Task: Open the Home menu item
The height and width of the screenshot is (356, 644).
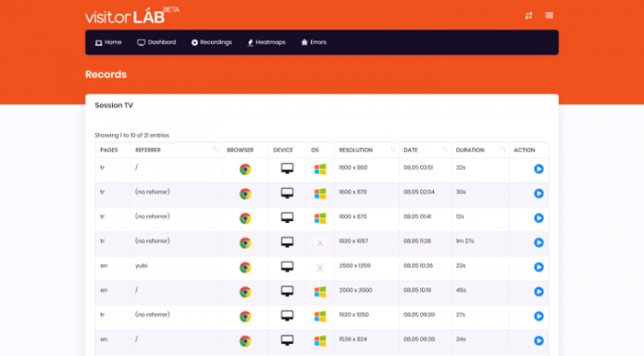Action: tap(108, 43)
